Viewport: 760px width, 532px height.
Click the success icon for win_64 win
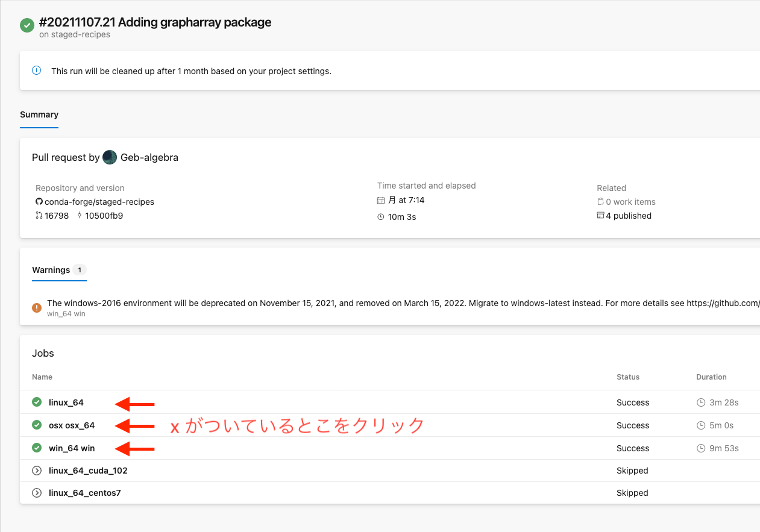click(37, 448)
